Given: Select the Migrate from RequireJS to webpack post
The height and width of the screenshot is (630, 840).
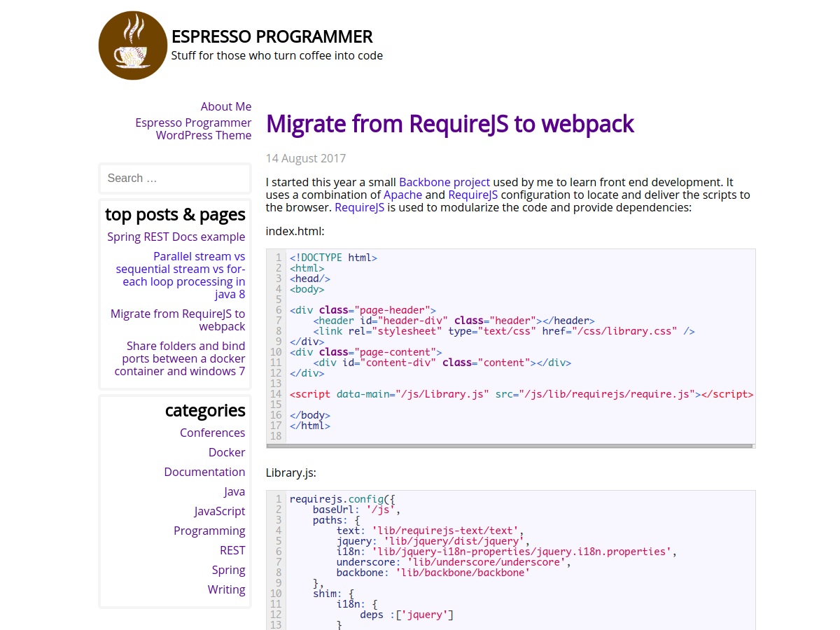Looking at the screenshot, I should [178, 319].
